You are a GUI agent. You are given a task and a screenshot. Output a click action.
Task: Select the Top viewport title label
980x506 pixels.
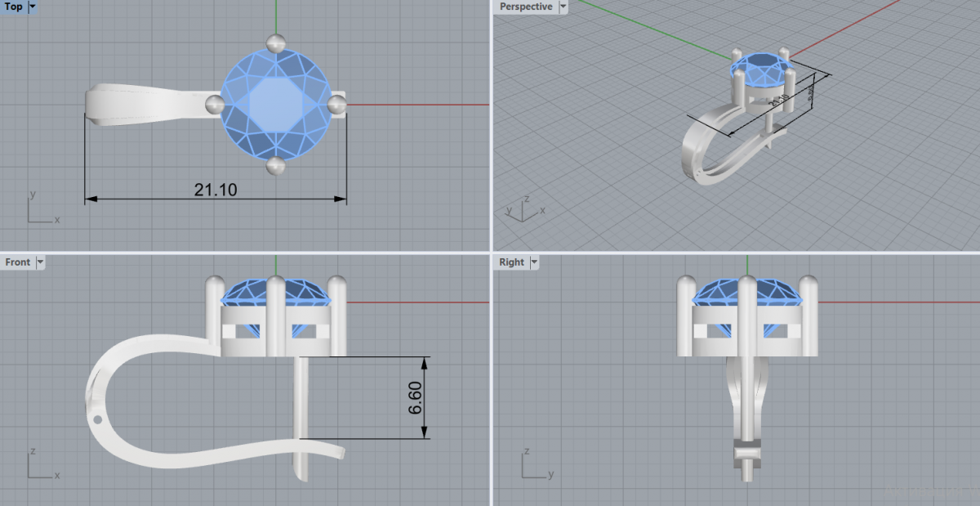click(14, 7)
